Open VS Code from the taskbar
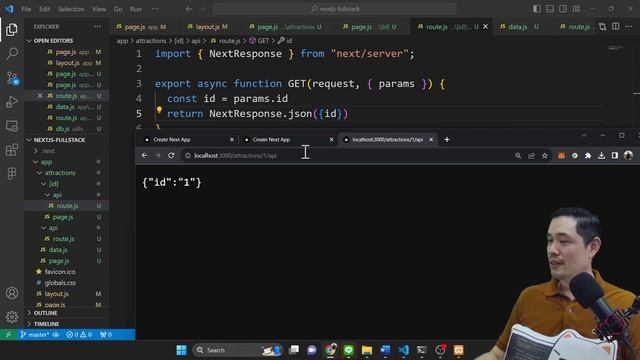The height and width of the screenshot is (360, 640). pyautogui.click(x=404, y=350)
